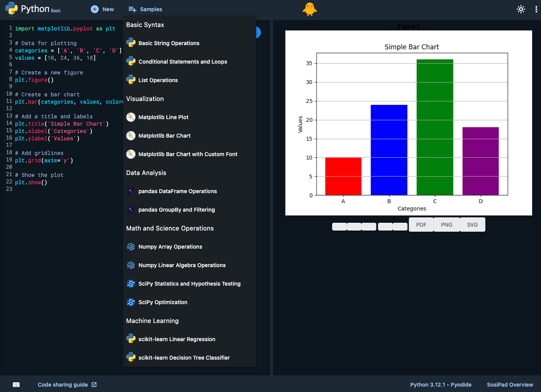Click the first small toolbar button below the chart
541x392 pixels.
point(339,226)
